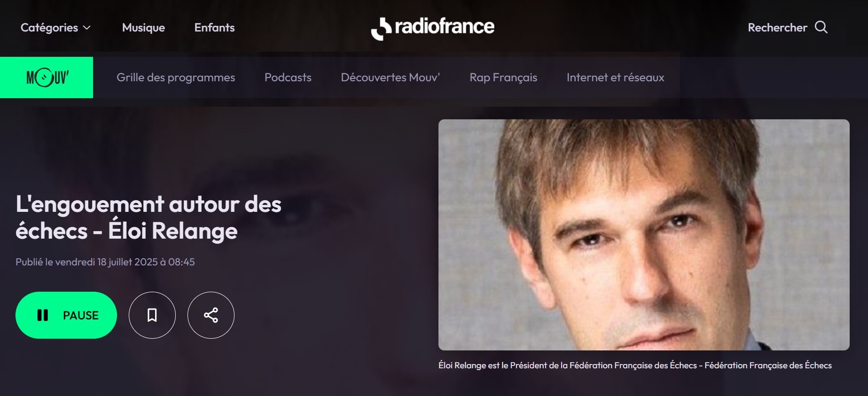868x396 pixels.
Task: Click the Rechercher text link
Action: (x=777, y=28)
